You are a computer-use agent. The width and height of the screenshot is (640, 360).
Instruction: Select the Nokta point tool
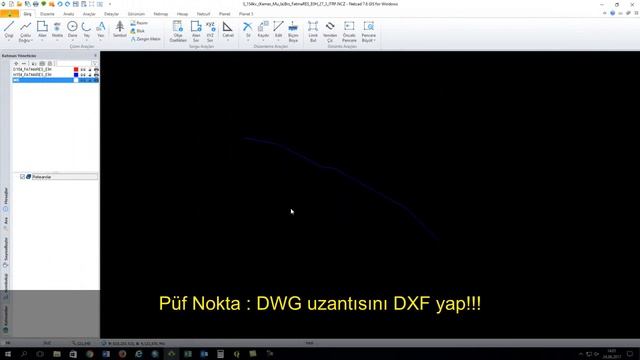point(57,31)
